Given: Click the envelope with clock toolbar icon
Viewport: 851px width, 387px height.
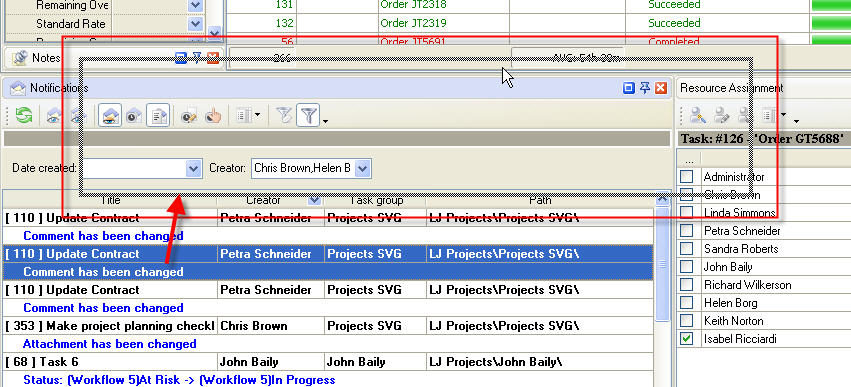Looking at the screenshot, I should 134,116.
